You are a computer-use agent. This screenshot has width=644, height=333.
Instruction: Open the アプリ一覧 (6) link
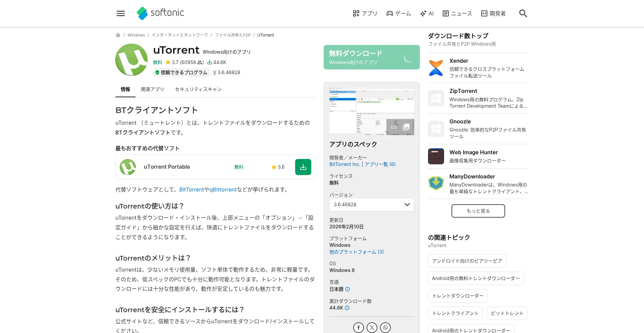(380, 164)
